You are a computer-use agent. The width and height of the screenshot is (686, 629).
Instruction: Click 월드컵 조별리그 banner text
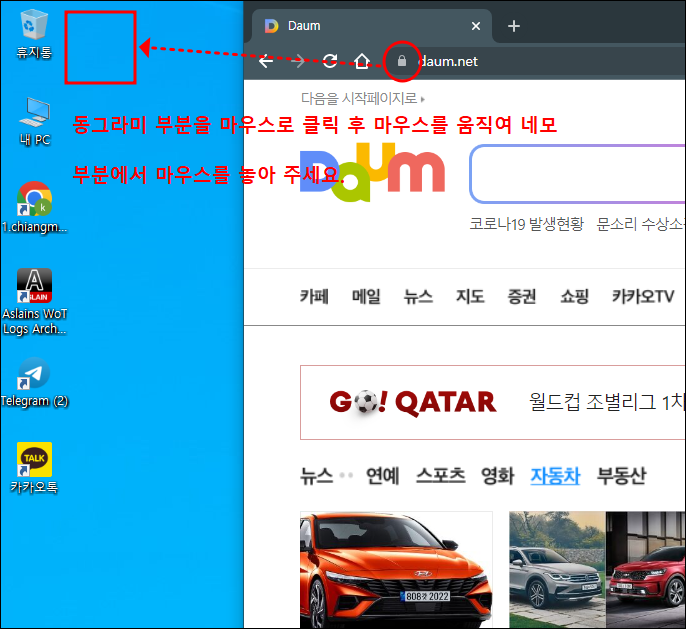click(607, 402)
